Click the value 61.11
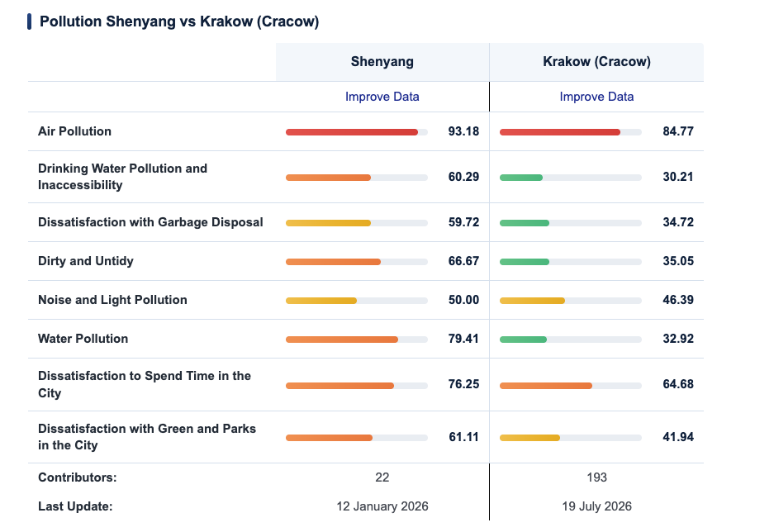This screenshot has width=774, height=532. pyautogui.click(x=463, y=437)
